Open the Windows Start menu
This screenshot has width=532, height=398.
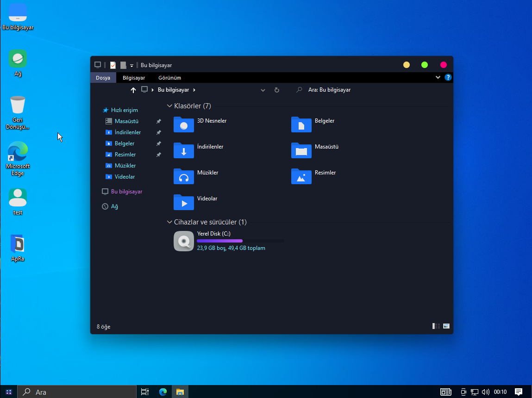pos(9,392)
